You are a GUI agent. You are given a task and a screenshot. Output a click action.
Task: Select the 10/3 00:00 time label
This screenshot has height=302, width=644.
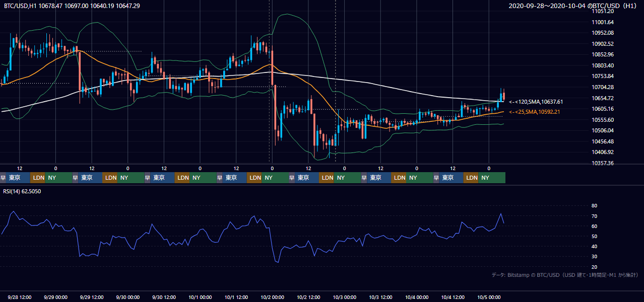click(345, 297)
